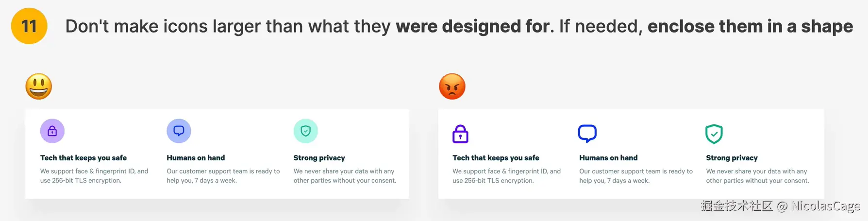Click the angry red face emoji
Screen dimensions: 868x221
(x=452, y=86)
